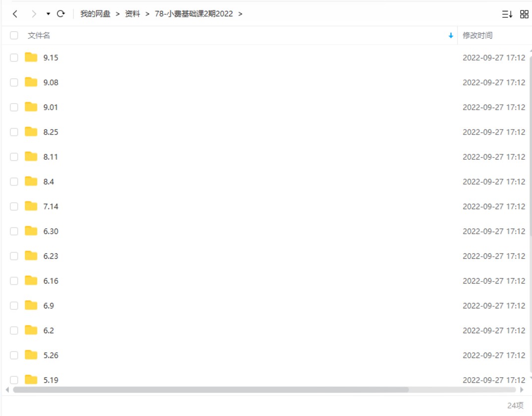The width and height of the screenshot is (532, 416).
Task: Click 78-小费基础课2期2022 breadcrumb
Action: pyautogui.click(x=194, y=14)
